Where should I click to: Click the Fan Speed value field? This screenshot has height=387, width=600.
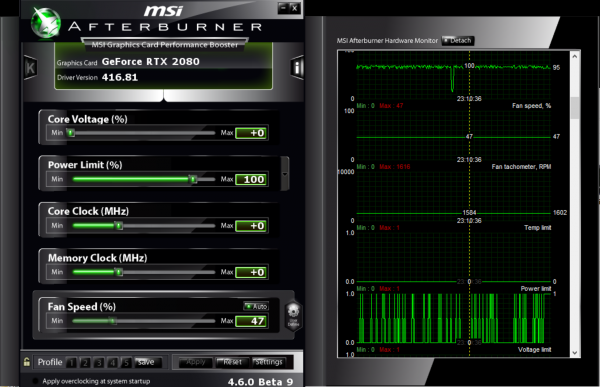pos(251,321)
